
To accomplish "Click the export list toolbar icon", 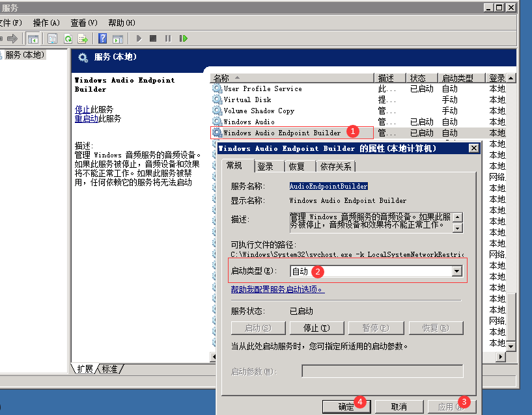I will [x=83, y=38].
